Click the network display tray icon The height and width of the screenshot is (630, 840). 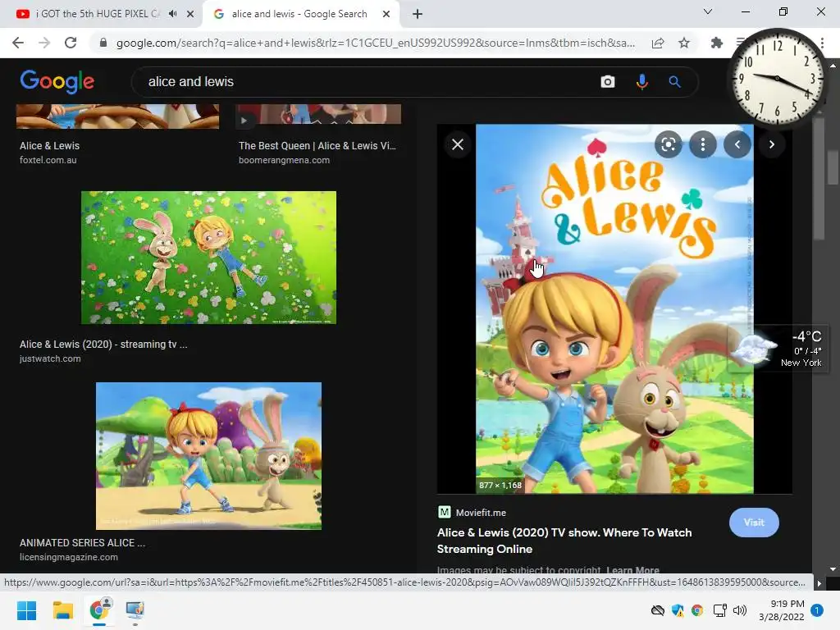(719, 610)
